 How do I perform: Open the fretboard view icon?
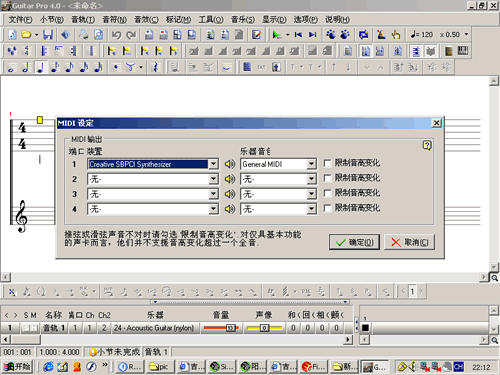point(449,51)
